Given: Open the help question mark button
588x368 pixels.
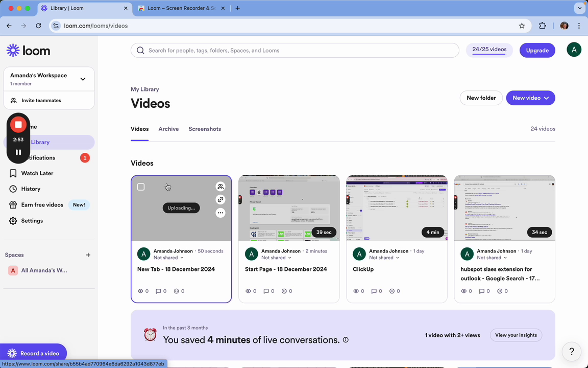Looking at the screenshot, I should [572, 352].
